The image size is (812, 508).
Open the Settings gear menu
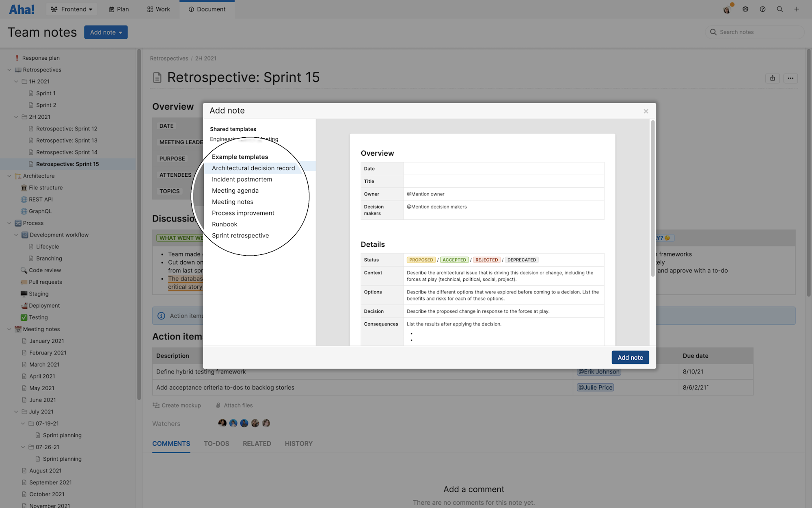(745, 9)
